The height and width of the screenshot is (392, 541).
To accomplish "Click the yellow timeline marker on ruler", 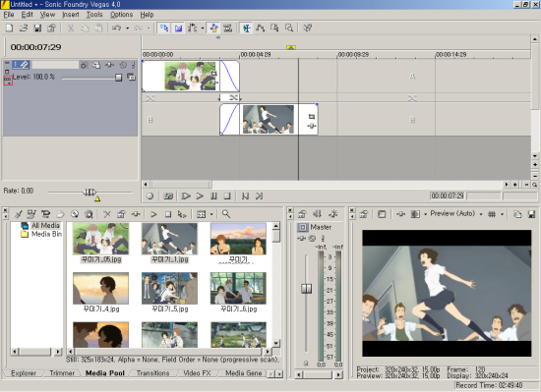I will tap(291, 47).
